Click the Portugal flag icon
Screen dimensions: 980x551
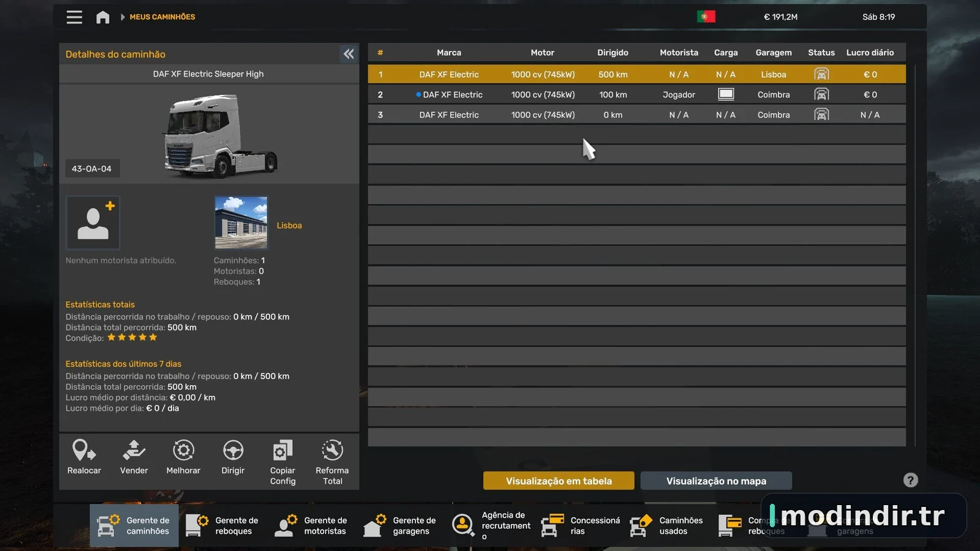click(706, 17)
